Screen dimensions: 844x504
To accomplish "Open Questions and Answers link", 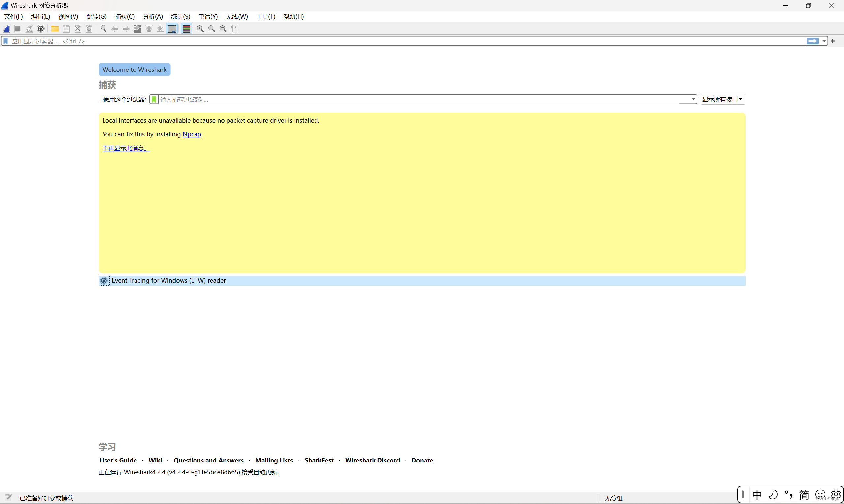I will (209, 460).
